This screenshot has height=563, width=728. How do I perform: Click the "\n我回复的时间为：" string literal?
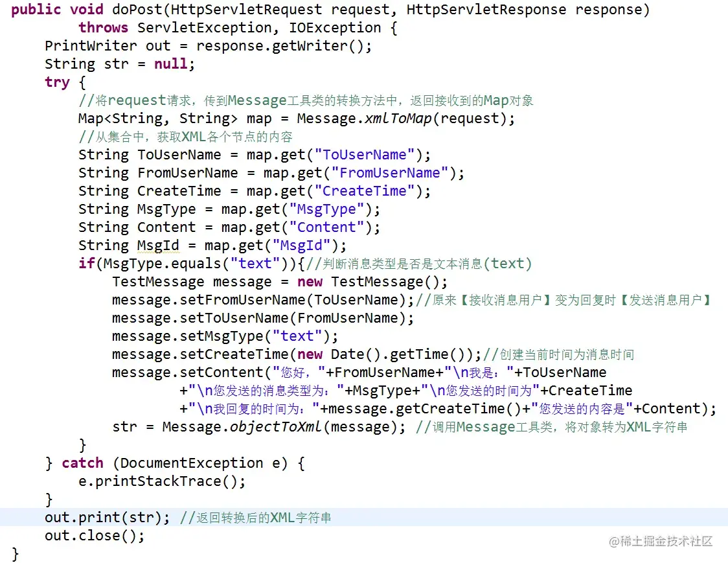[x=254, y=408]
